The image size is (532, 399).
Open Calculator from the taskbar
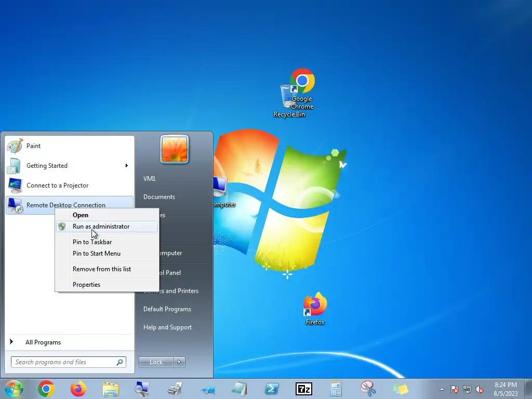point(336,389)
